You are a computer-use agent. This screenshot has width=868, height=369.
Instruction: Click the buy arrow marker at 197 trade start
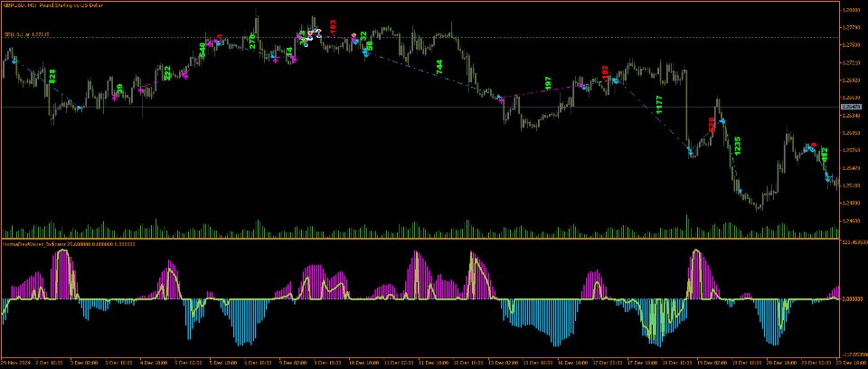(501, 99)
